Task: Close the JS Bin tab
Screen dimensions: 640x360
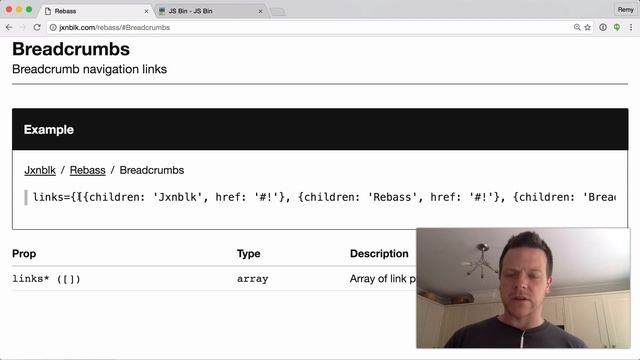Action: click(x=260, y=11)
